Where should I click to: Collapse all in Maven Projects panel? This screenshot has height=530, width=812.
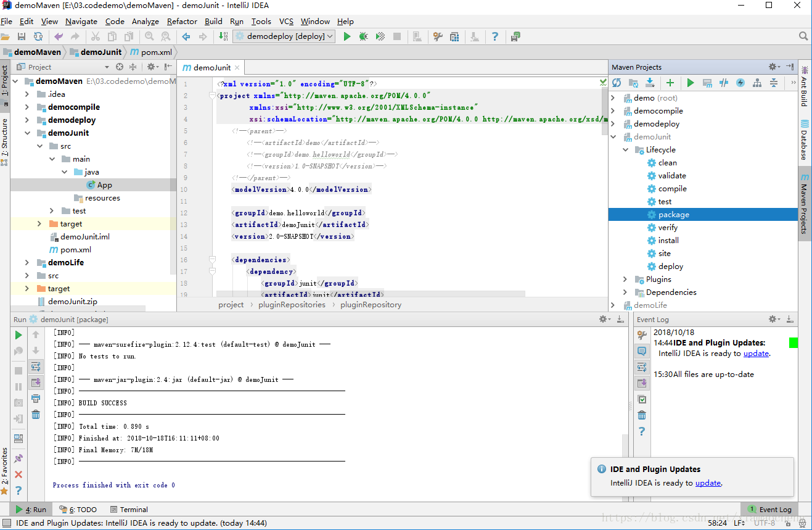pos(774,83)
